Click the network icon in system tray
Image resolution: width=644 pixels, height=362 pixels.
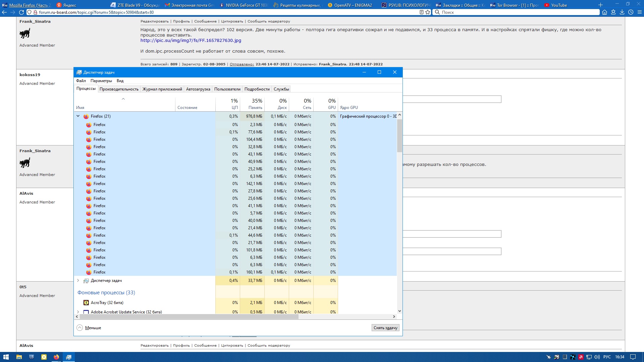tap(589, 357)
